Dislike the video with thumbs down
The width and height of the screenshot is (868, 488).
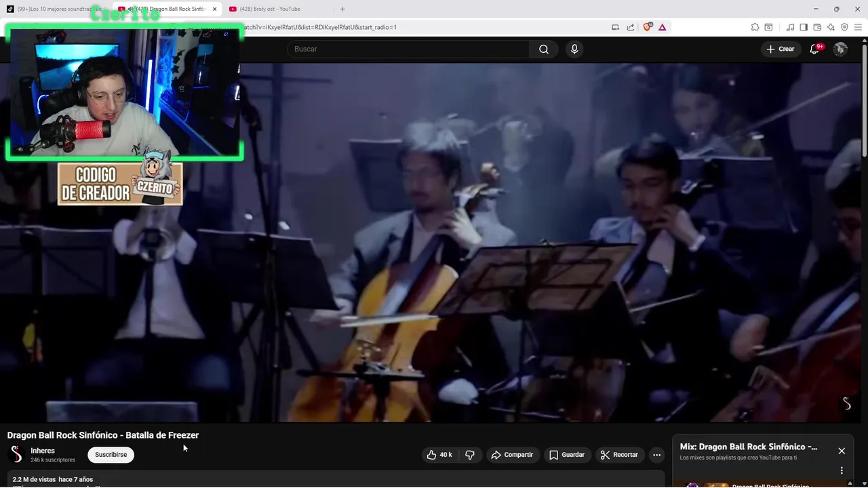pos(470,455)
